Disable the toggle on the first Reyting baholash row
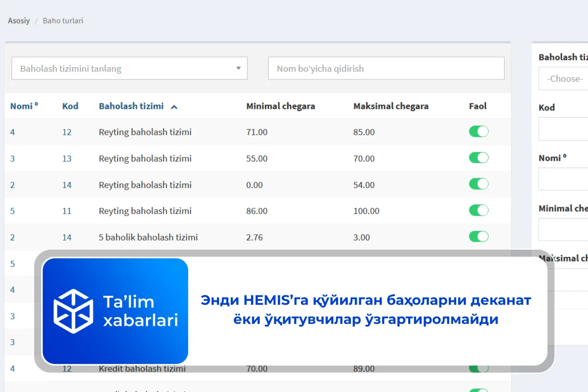 (x=479, y=131)
